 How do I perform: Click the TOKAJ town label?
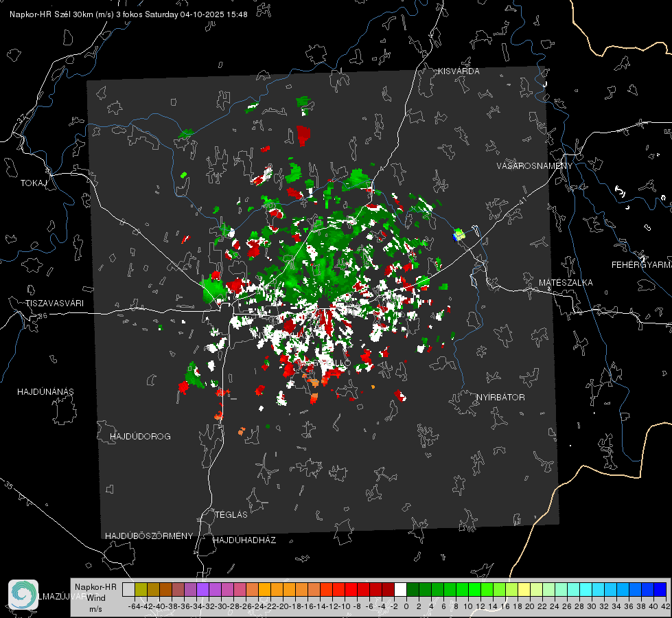click(34, 183)
